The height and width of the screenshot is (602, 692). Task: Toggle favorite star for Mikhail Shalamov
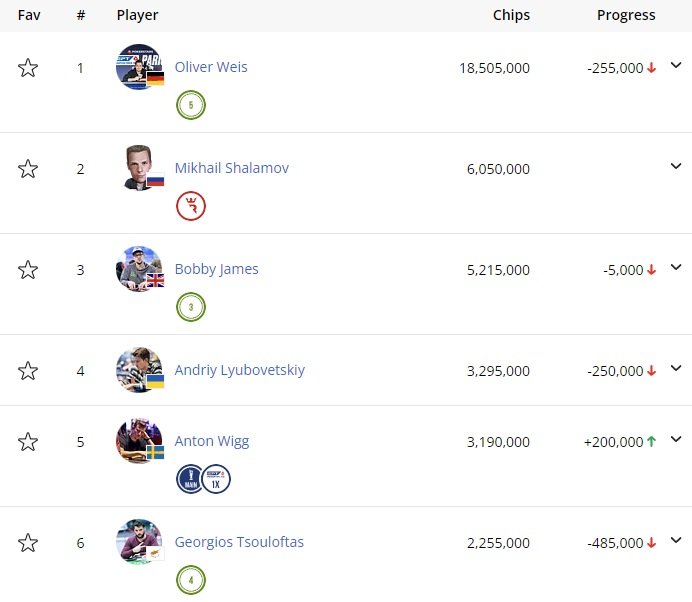point(28,169)
